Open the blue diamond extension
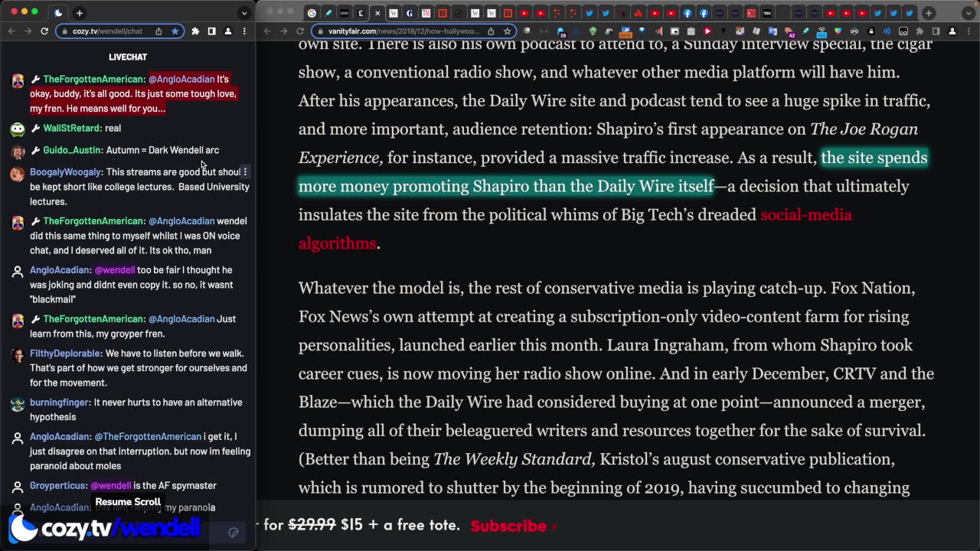The image size is (980, 551). point(642,31)
